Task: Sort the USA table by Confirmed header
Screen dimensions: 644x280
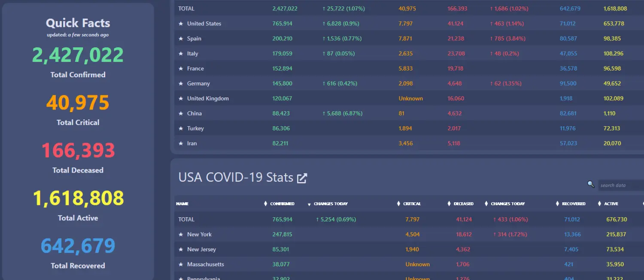Action: (282, 204)
